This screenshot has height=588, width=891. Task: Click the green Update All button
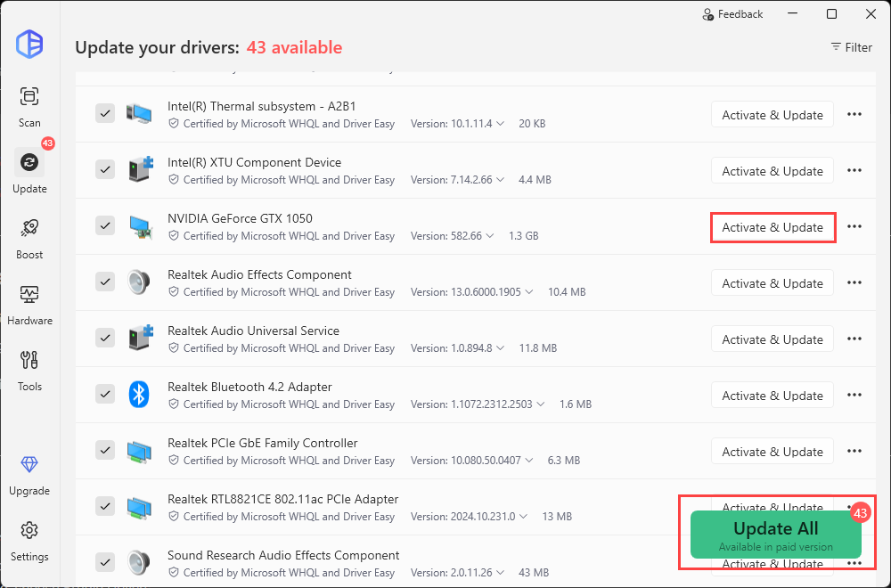tap(776, 535)
